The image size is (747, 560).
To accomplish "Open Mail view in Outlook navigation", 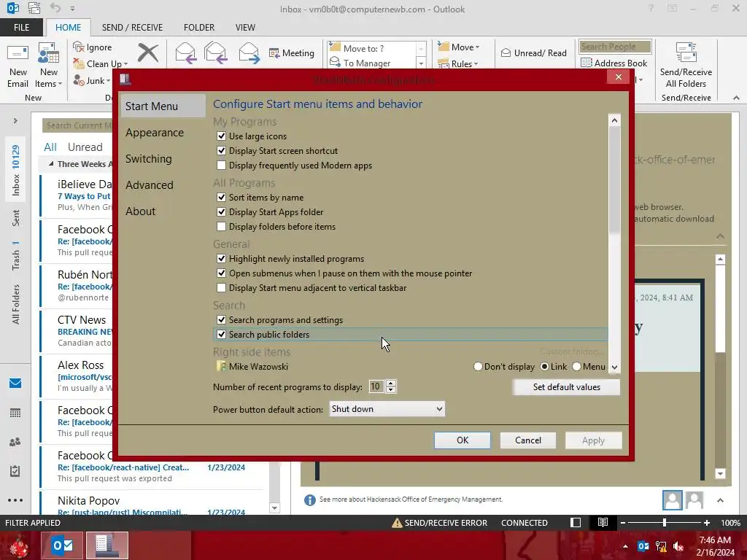I will 15,383.
